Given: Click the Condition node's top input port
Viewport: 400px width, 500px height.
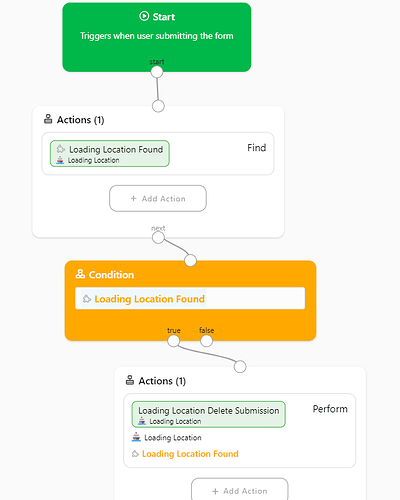Looking at the screenshot, I should point(190,260).
